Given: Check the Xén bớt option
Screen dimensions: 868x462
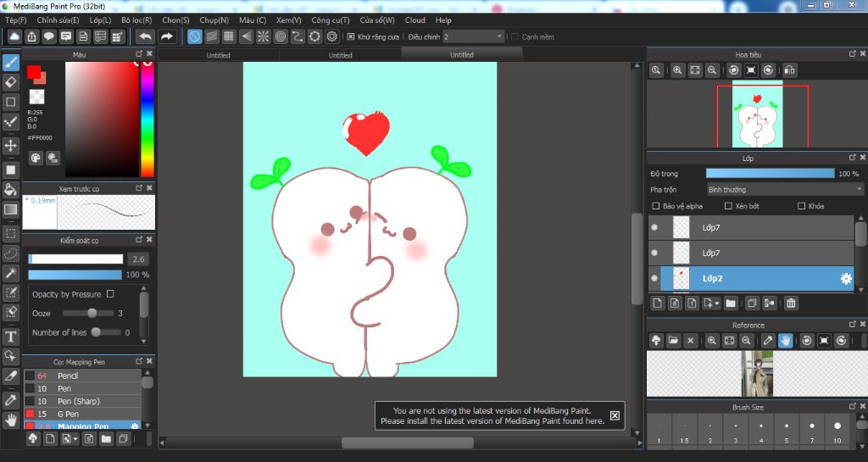Looking at the screenshot, I should click(728, 206).
